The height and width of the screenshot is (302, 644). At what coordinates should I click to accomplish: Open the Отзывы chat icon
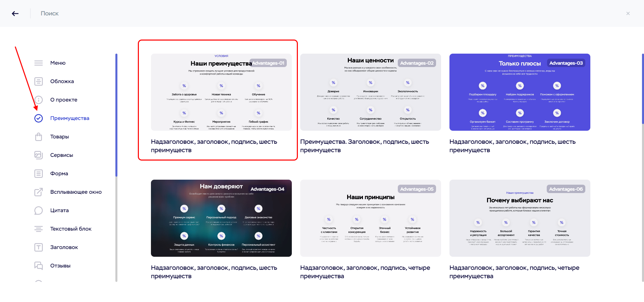[x=39, y=266]
